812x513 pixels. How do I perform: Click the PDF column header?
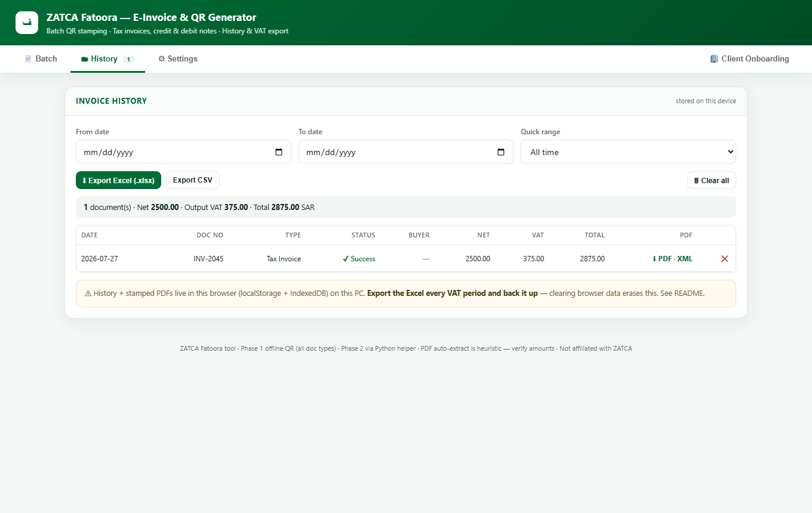coord(686,235)
